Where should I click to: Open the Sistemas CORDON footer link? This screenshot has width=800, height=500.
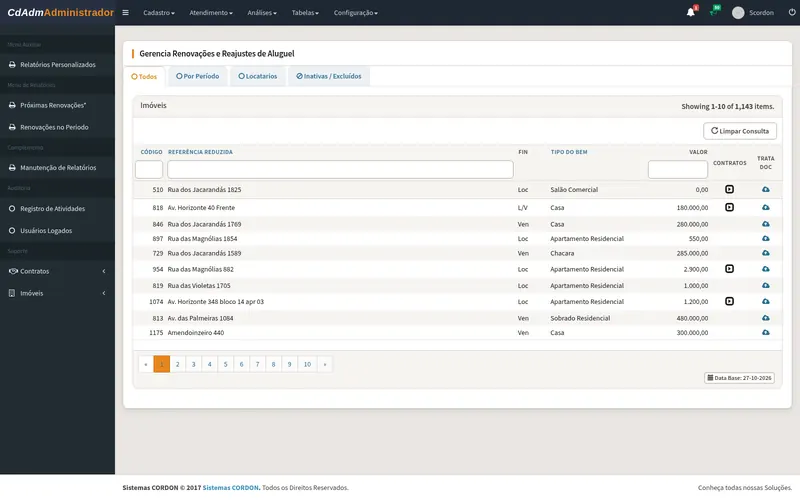coord(231,488)
